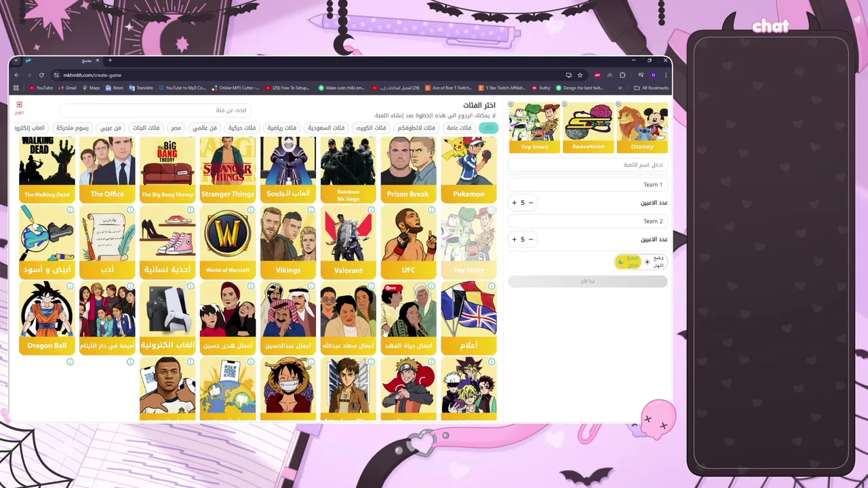This screenshot has width=868, height=488.
Task: Remove Spacetoon from selected categories
Action: click(564, 104)
